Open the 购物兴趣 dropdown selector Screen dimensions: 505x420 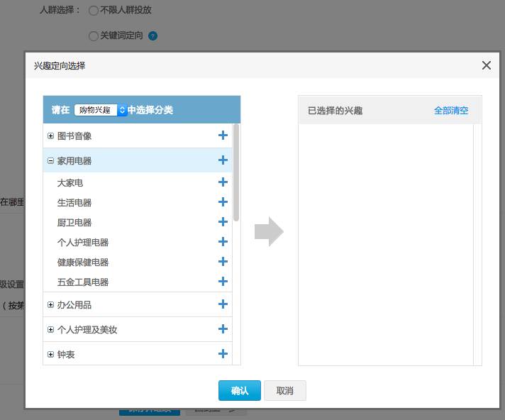100,110
